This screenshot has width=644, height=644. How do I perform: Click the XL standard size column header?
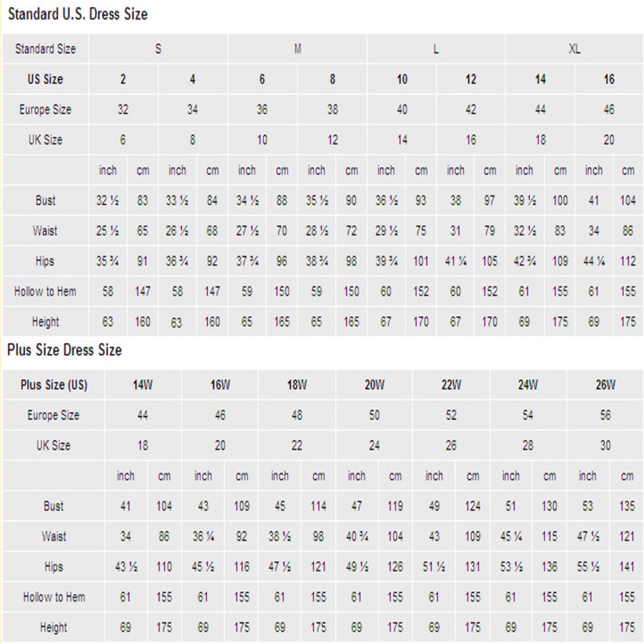click(x=574, y=49)
